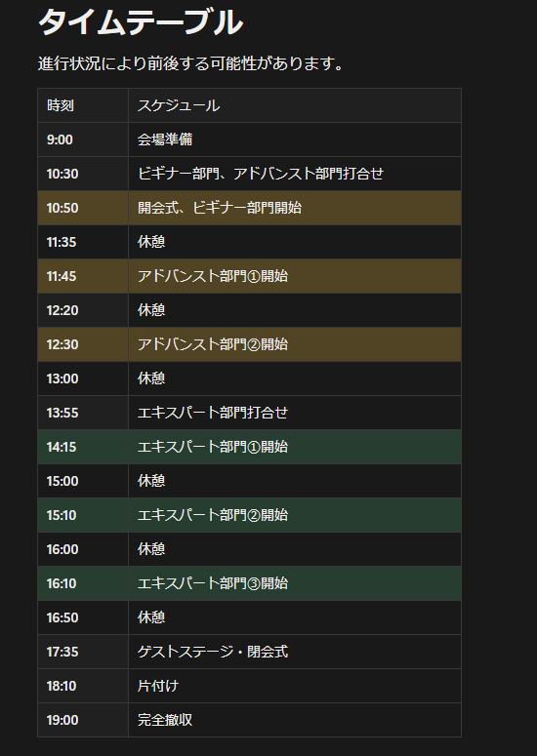The image size is (537, 756).
Task: Select the 進行状況により前後する可能性があります note
Action: 190,63
